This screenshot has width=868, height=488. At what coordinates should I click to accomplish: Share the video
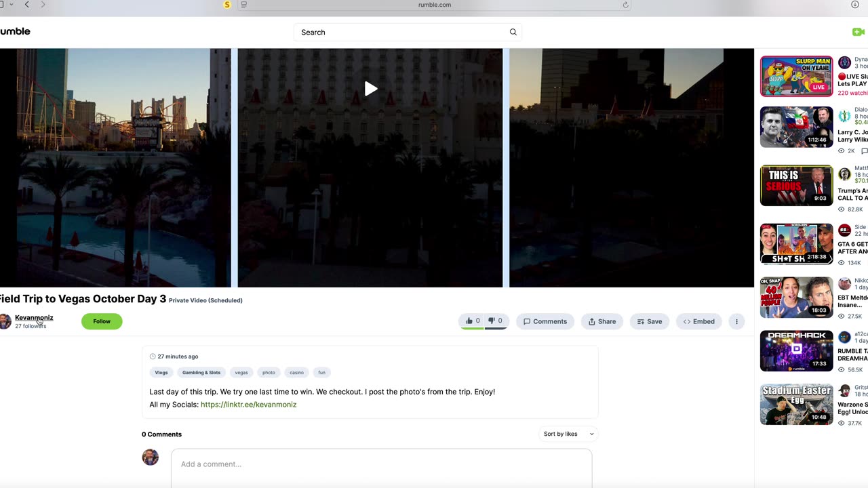point(602,321)
